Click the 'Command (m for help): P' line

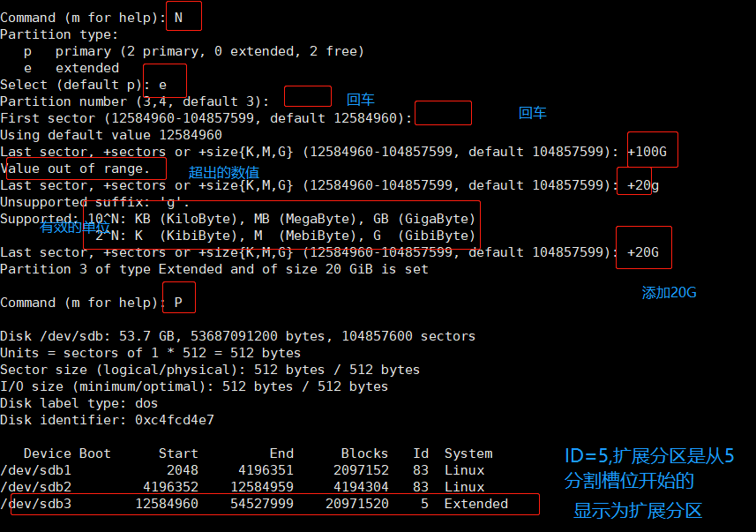91,303
